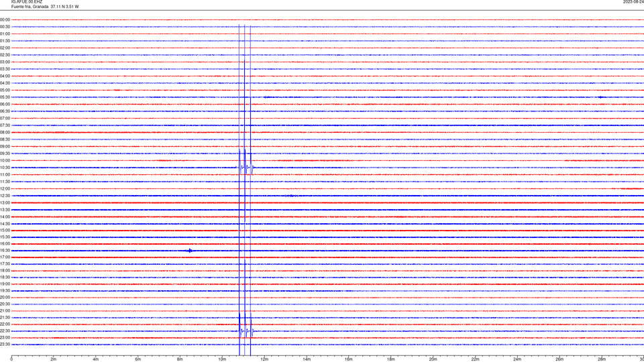This screenshot has width=644, height=362.
Task: Select the 17:30 trace time label
Action: pos(5,264)
